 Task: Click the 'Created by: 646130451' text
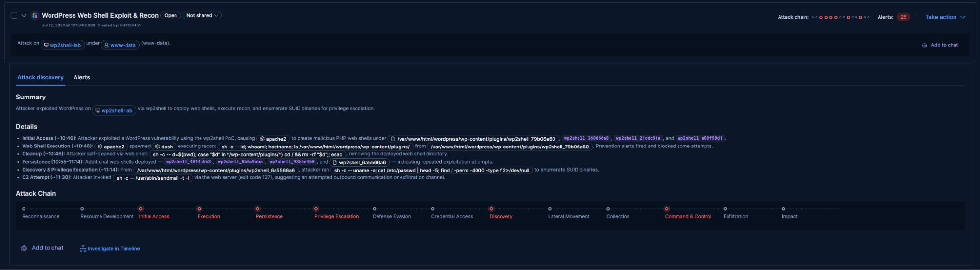(119, 25)
